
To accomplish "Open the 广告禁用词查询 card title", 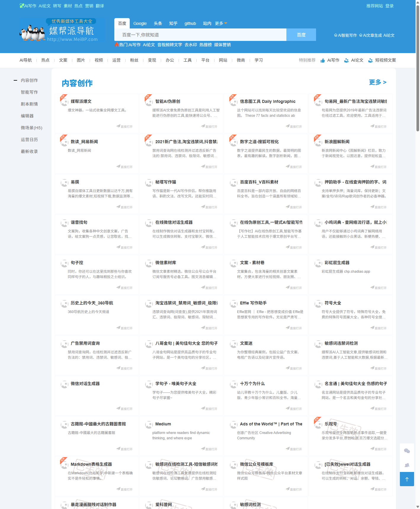I will 85,343.
